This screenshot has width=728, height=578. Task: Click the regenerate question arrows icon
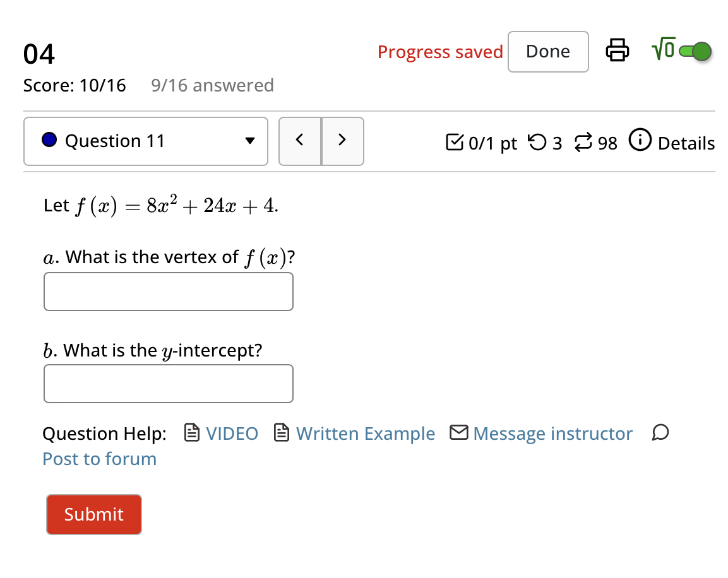[x=582, y=143]
